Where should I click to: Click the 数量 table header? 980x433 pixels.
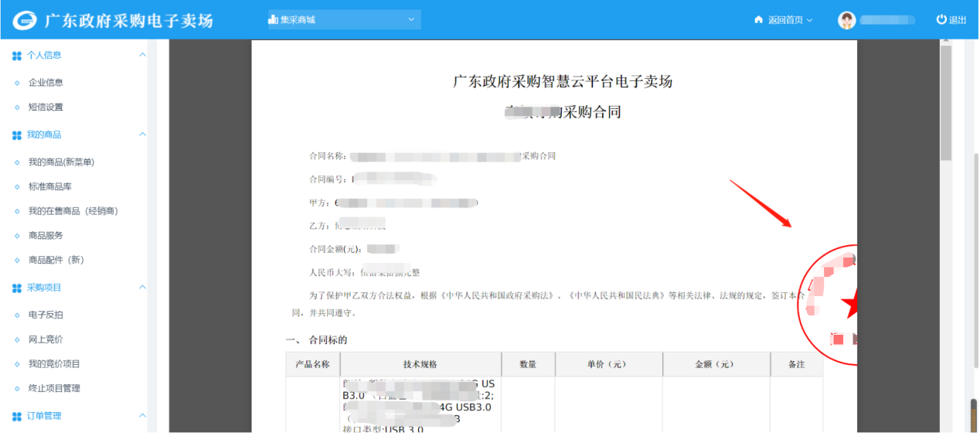click(x=528, y=364)
